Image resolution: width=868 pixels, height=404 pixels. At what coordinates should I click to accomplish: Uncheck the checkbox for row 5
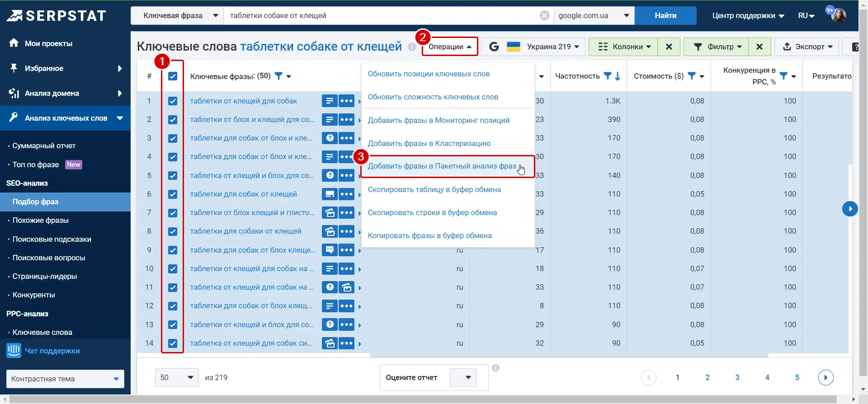click(173, 175)
